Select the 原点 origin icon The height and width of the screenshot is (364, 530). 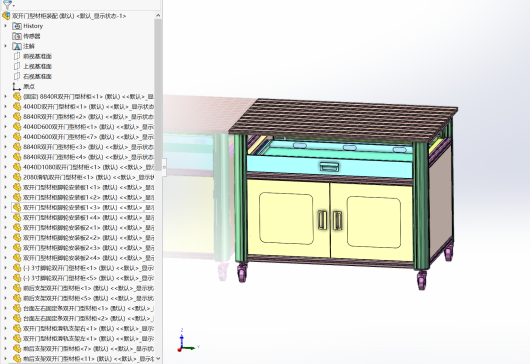tap(17, 87)
